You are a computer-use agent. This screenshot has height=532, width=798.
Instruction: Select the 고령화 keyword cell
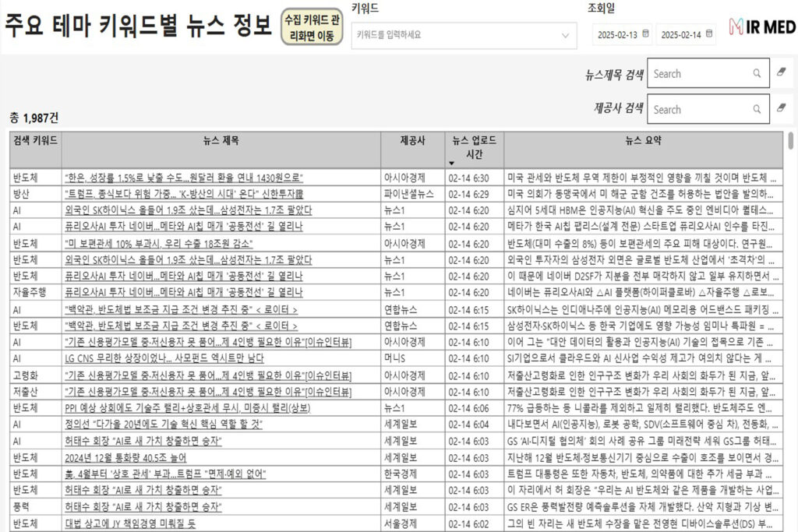[x=36, y=375]
